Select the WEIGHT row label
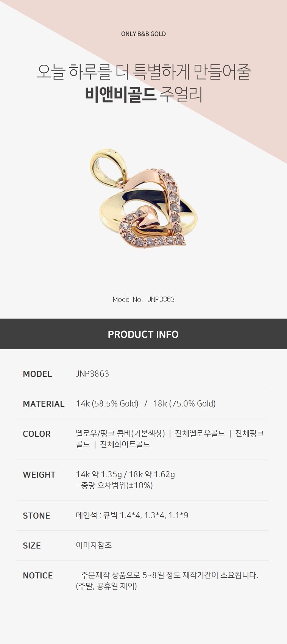This screenshot has width=287, height=644. [39, 475]
